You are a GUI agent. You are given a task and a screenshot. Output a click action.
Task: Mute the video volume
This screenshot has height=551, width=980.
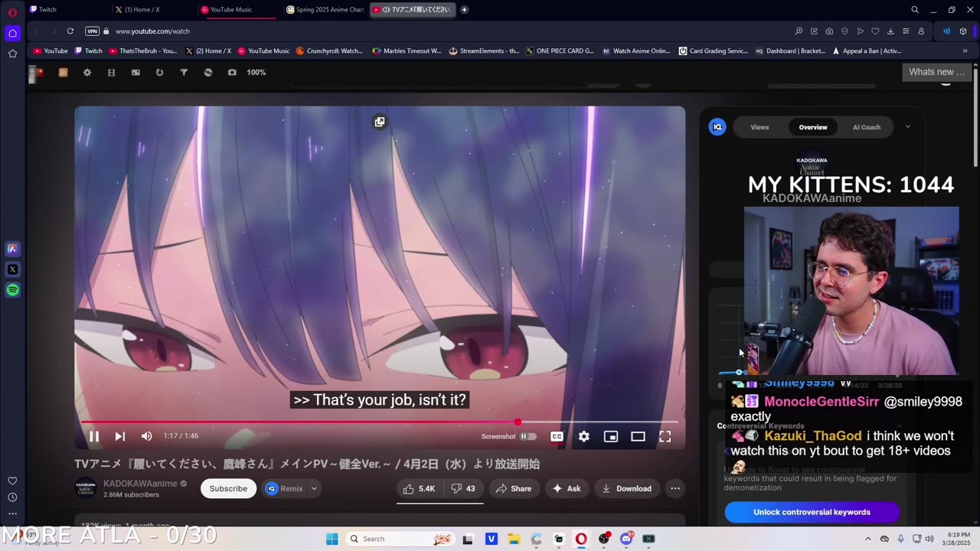[146, 436]
